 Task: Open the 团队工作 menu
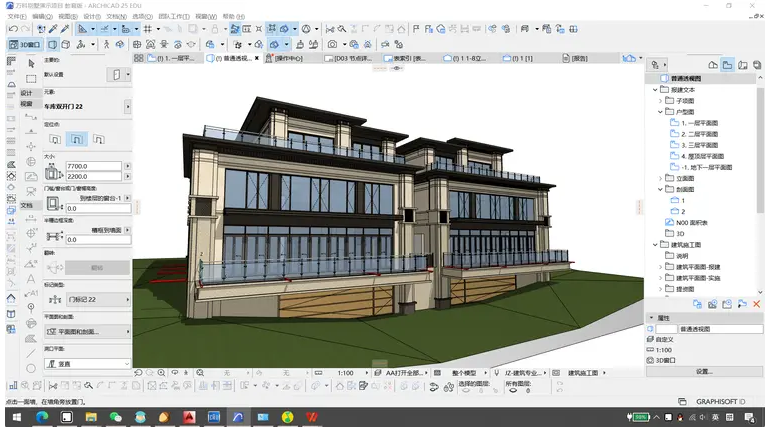click(x=174, y=17)
